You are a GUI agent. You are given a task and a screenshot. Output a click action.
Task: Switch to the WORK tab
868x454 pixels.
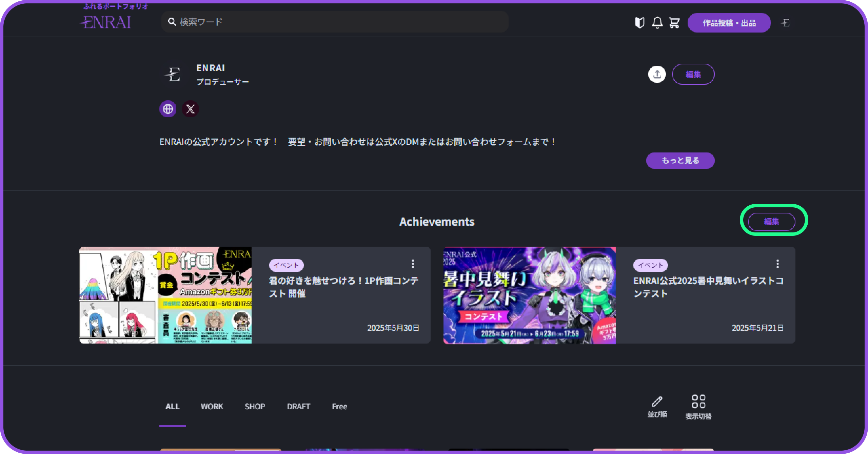tap(212, 407)
